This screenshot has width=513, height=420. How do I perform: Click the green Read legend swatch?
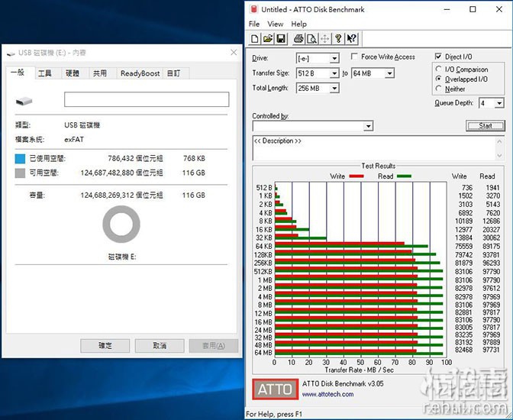(404, 176)
